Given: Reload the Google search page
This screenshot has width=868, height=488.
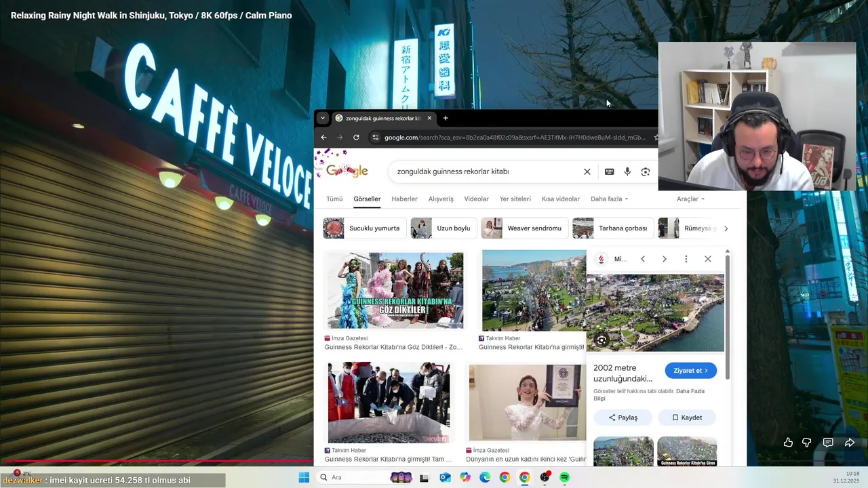Looking at the screenshot, I should coord(356,137).
